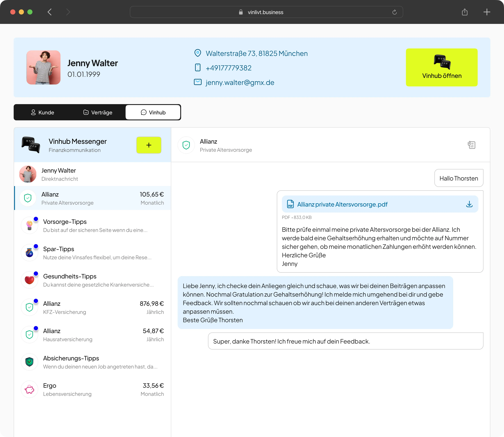Click the jenny.walter@gmx.de email link

(x=240, y=82)
